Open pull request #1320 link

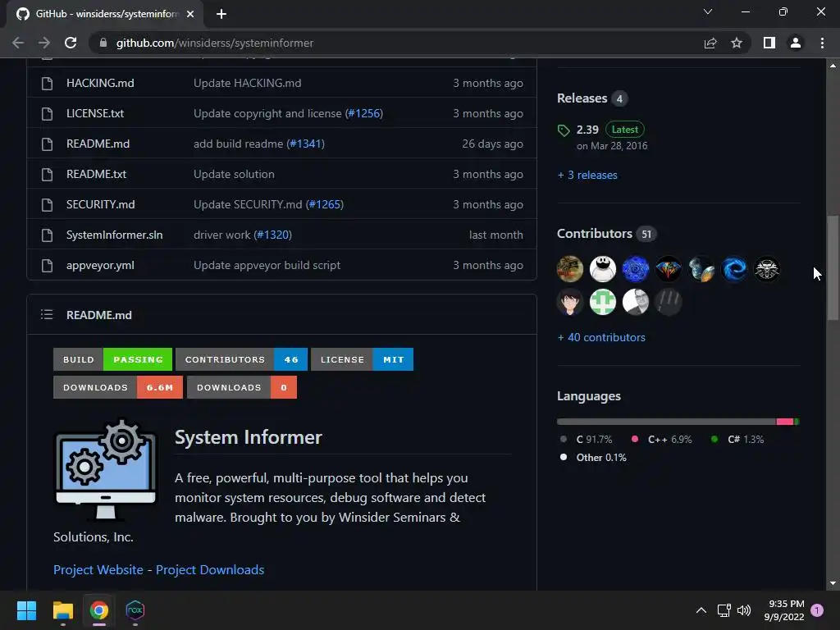click(x=272, y=235)
